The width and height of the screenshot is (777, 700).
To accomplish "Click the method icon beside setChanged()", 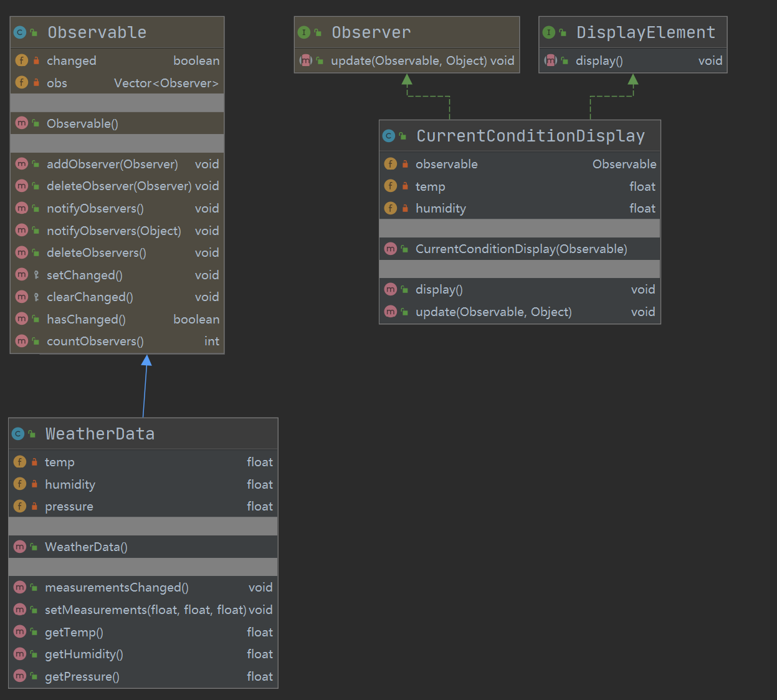I will click(22, 275).
